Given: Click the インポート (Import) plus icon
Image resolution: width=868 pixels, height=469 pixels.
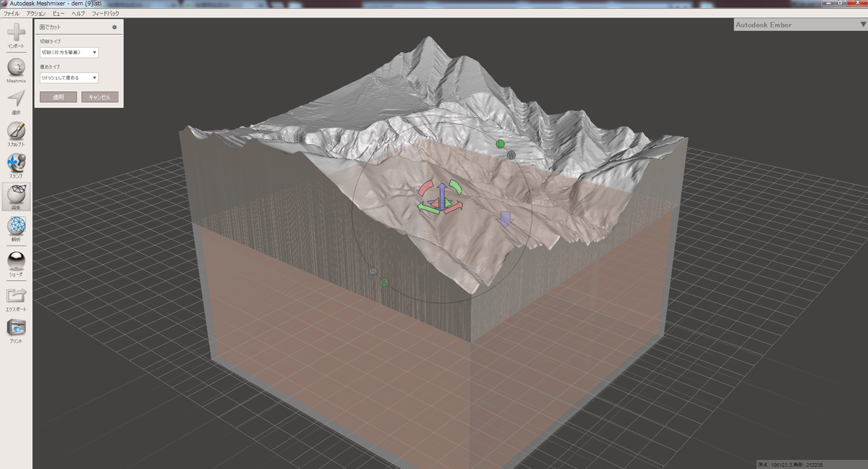Looking at the screenshot, I should pos(16,32).
